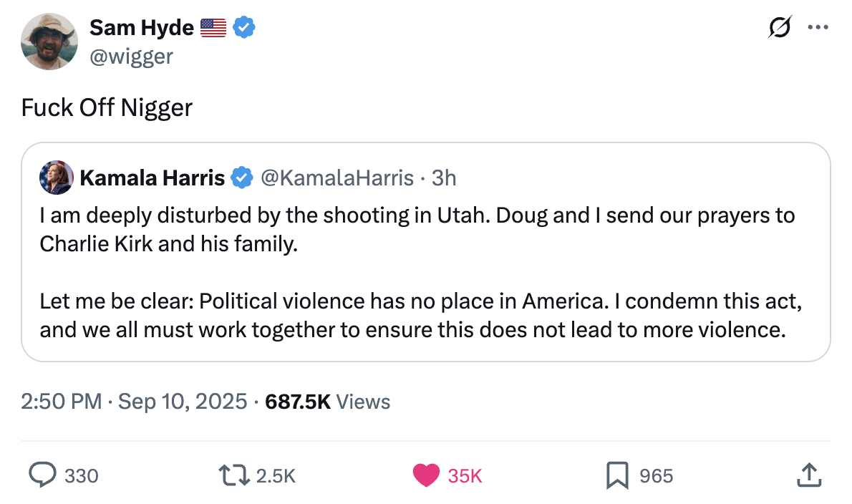Open Kamala Harris's small profile picture
Image resolution: width=852 pixels, height=504 pixels.
pos(57,178)
